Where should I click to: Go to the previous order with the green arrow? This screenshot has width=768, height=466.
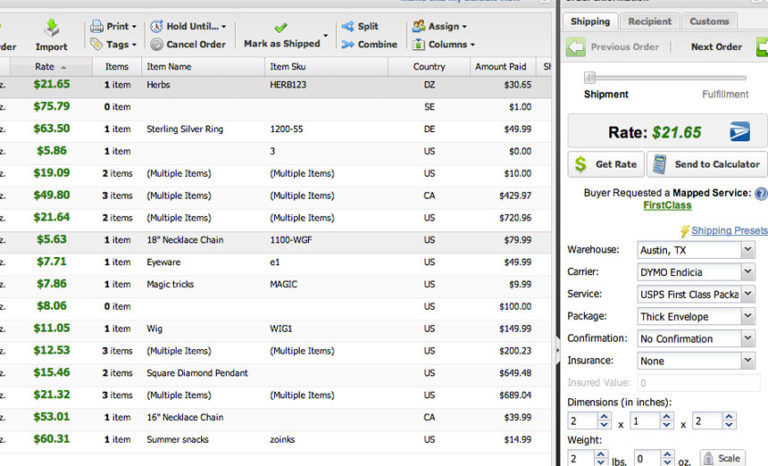[577, 47]
